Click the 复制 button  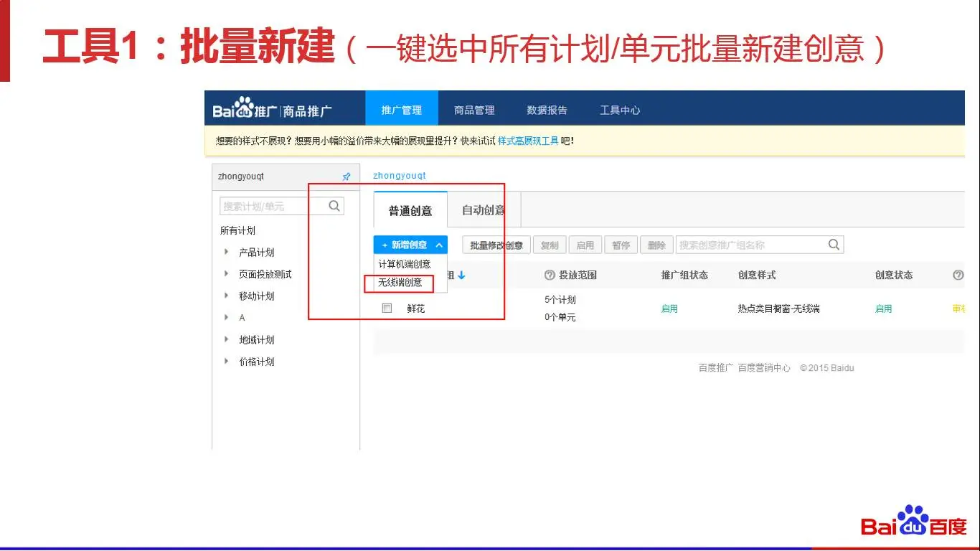550,245
